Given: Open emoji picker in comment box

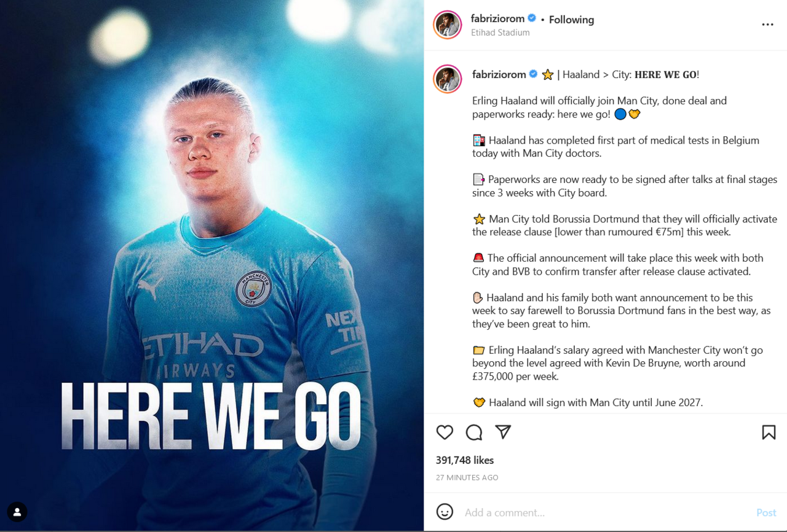Looking at the screenshot, I should coord(445,512).
